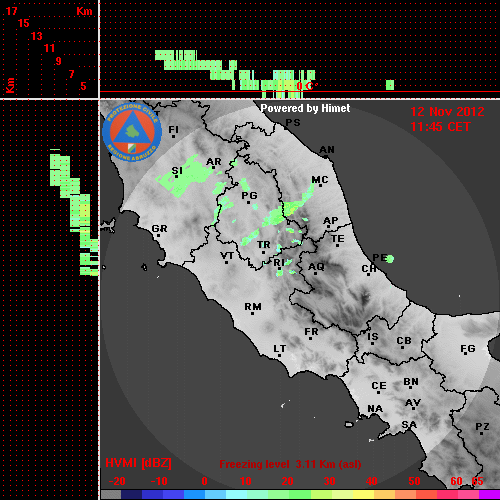500x500 pixels.
Task: Click the altitude label 15
Action: coord(24,23)
